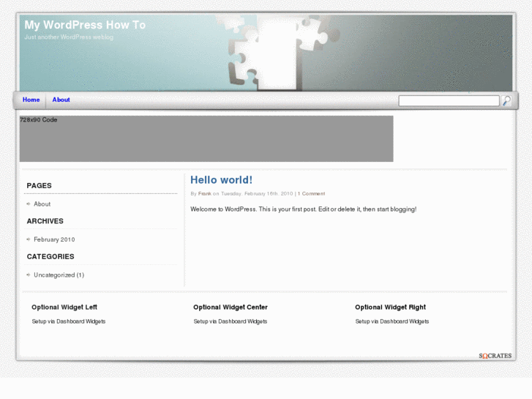Open the Hello world! post title
Screen dimensions: 532x399
[x=221, y=180]
